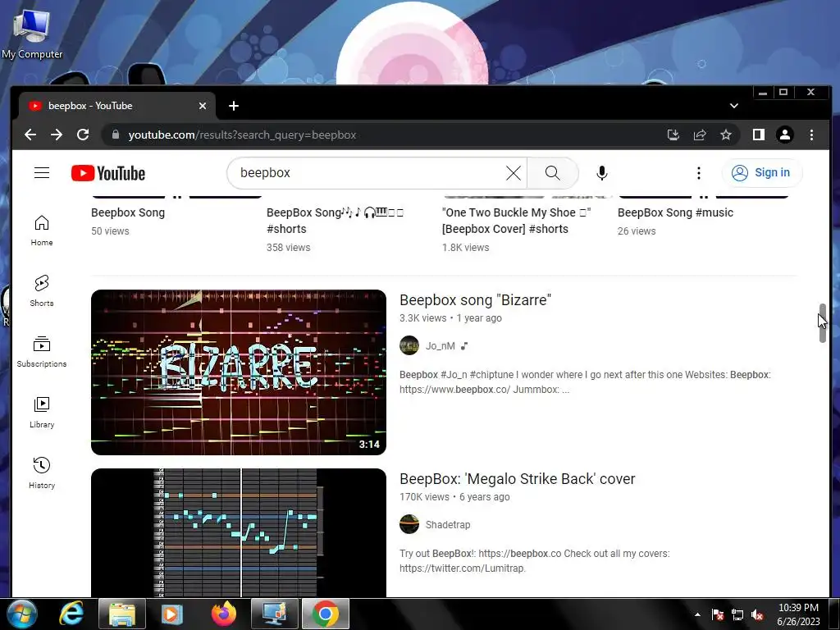Open Shorts in sidebar
Viewport: 840px width, 630px height.
tap(42, 291)
